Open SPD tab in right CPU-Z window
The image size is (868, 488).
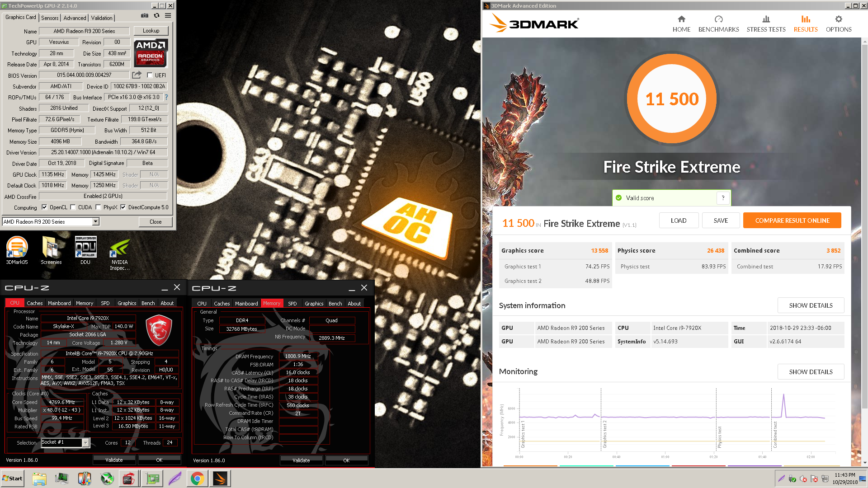292,304
